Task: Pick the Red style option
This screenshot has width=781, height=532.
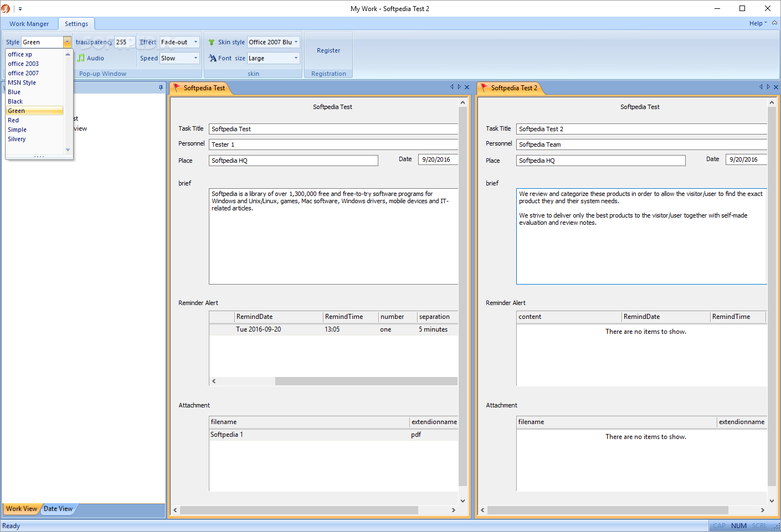Action: [x=35, y=120]
